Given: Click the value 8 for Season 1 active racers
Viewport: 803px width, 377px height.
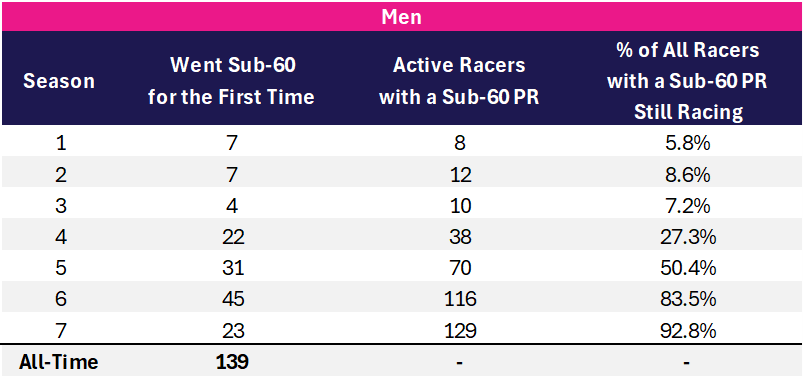Looking at the screenshot, I should tap(459, 144).
